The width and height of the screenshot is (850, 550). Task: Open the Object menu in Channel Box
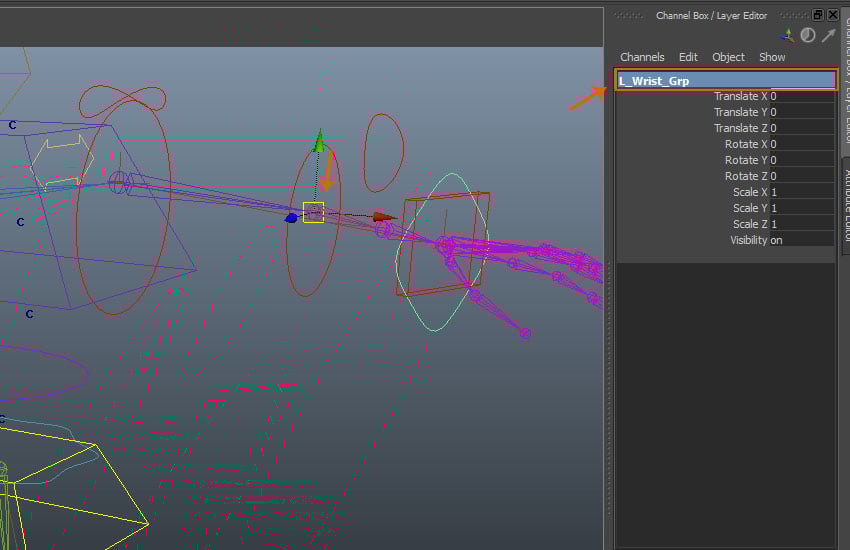click(728, 57)
